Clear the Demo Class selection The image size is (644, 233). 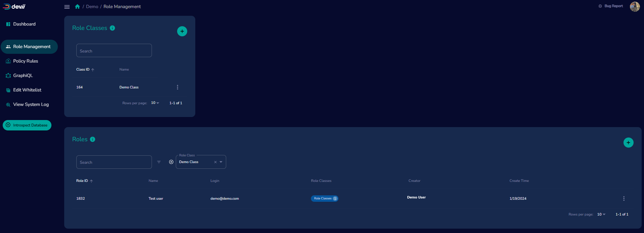coord(215,162)
